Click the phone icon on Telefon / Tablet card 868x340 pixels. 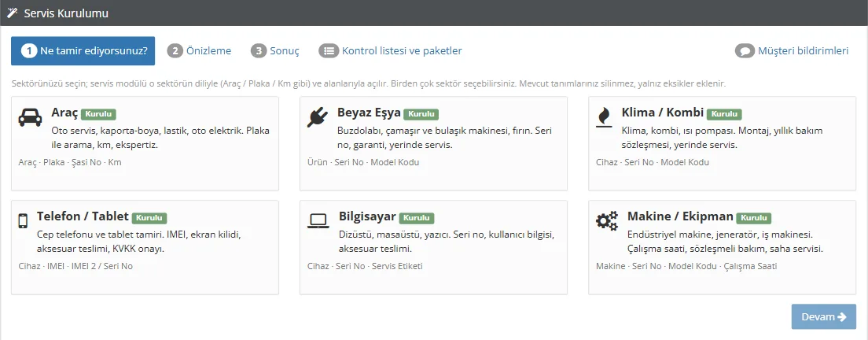pos(23,221)
